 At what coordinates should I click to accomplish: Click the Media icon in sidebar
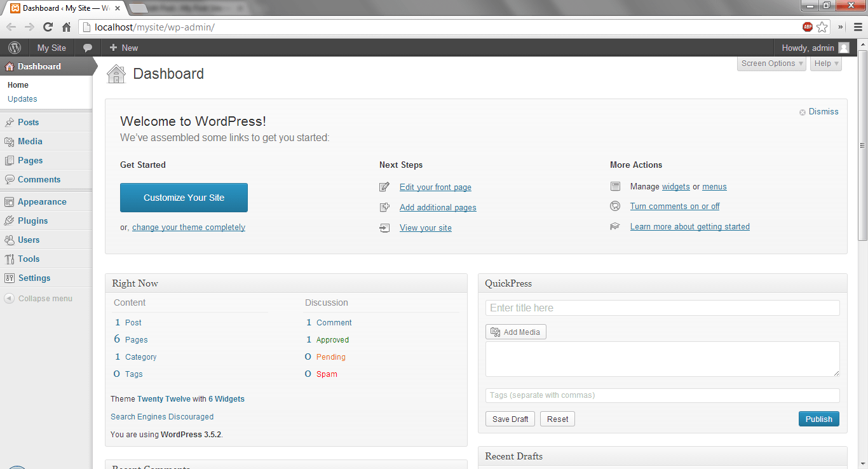pyautogui.click(x=9, y=141)
